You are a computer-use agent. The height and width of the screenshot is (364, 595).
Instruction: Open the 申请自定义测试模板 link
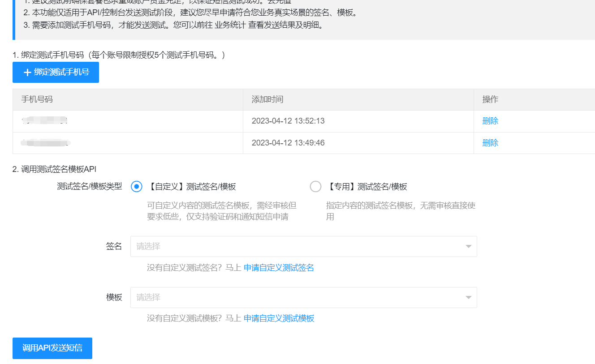pos(279,318)
